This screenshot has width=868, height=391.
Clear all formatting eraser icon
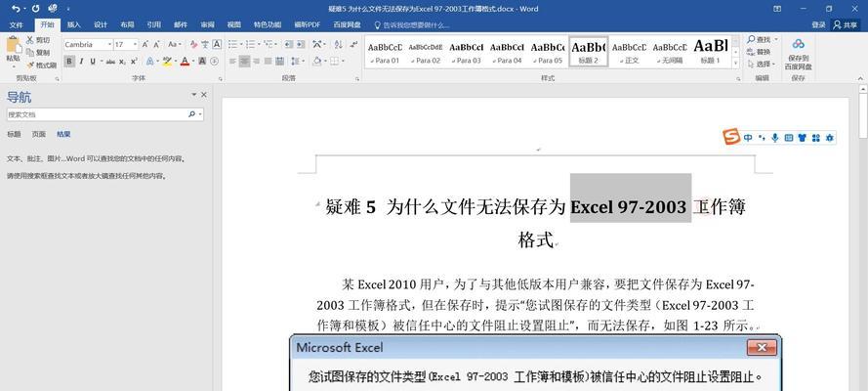click(193, 44)
